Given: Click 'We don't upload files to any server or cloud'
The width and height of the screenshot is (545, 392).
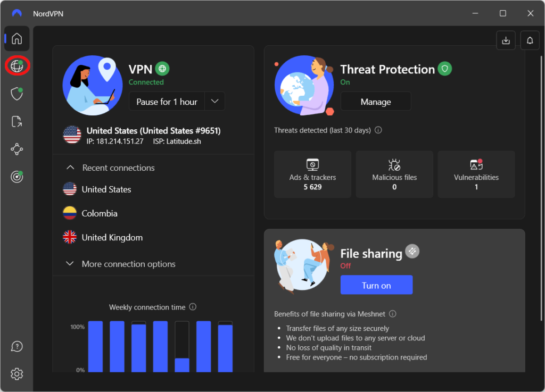Looking at the screenshot, I should pos(355,338).
